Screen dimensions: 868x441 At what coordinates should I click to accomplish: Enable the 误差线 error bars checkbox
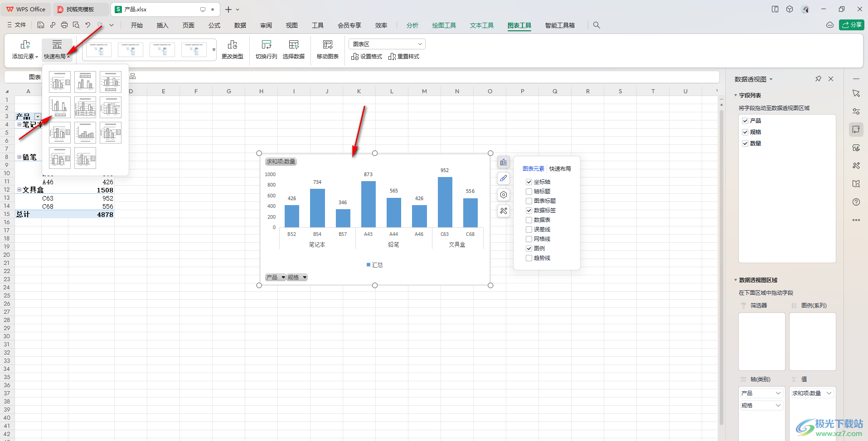tap(529, 230)
